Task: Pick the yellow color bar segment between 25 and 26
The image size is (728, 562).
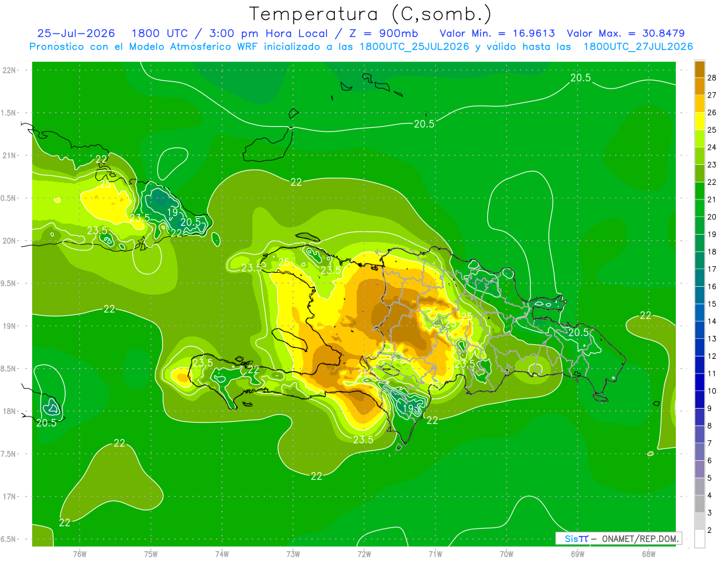Action: pos(699,121)
